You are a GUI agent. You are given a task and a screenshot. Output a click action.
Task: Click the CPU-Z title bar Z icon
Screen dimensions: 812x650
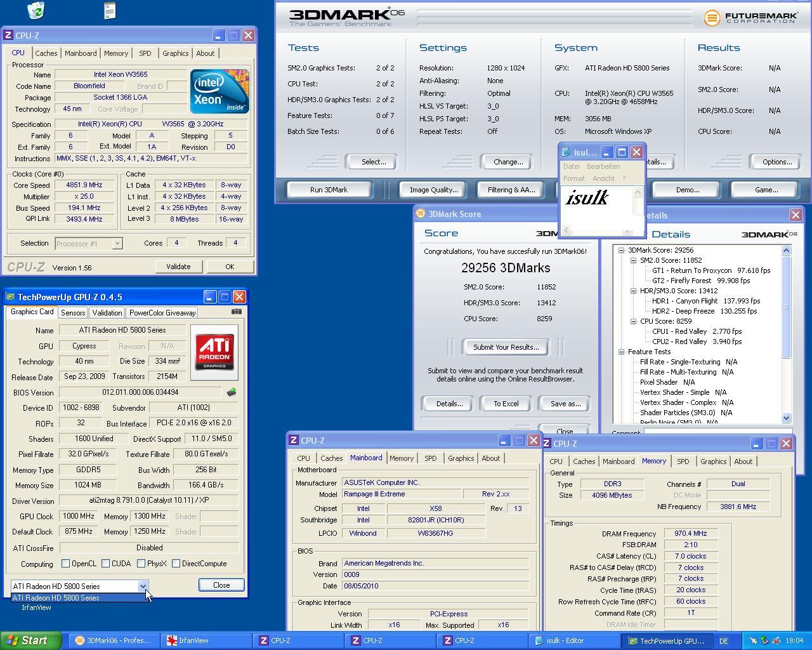pyautogui.click(x=8, y=36)
